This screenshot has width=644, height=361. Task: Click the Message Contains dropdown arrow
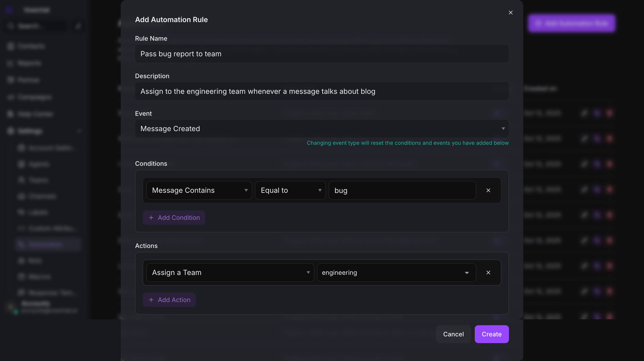pos(246,190)
